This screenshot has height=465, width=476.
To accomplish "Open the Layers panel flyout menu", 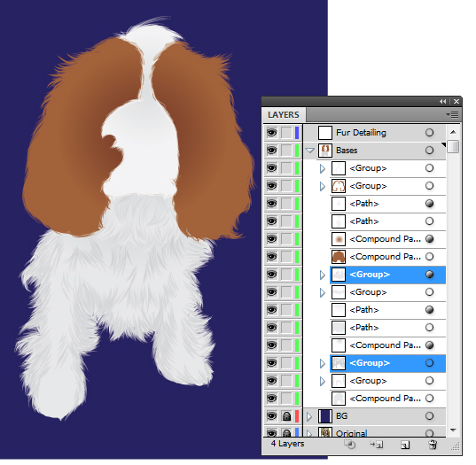I will click(452, 114).
